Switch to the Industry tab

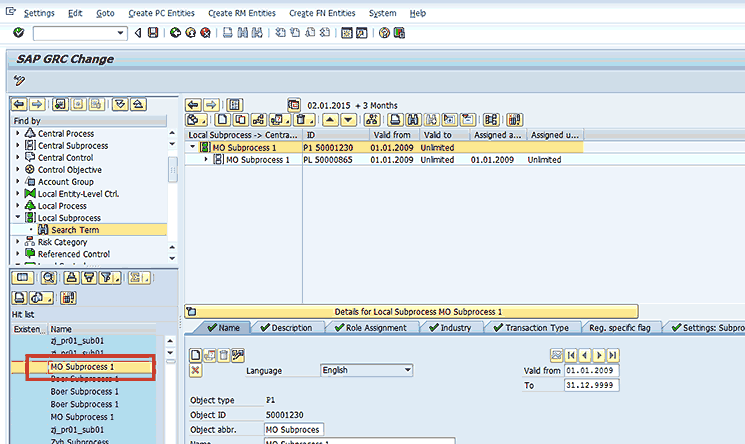450,328
